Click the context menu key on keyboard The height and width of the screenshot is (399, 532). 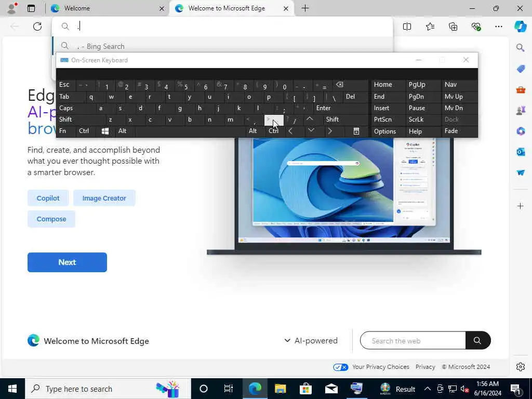pos(356,131)
